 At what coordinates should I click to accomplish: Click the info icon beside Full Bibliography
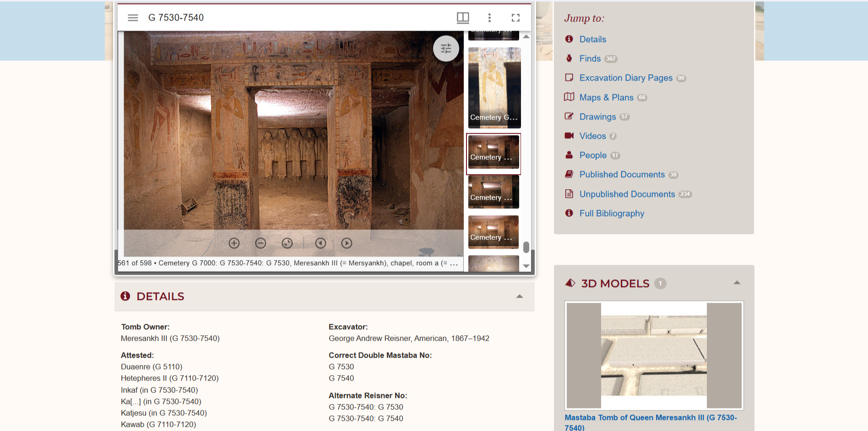(x=569, y=213)
